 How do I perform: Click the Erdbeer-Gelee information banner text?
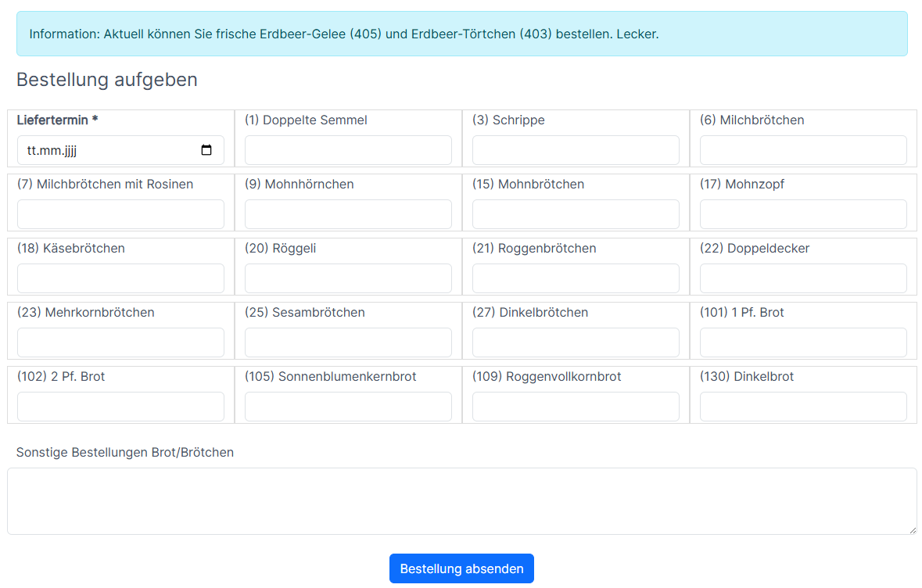(x=344, y=34)
